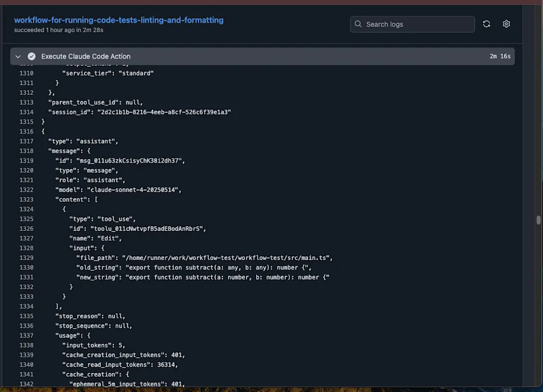
Task: Click the "message": { log line
Action: 69,151
